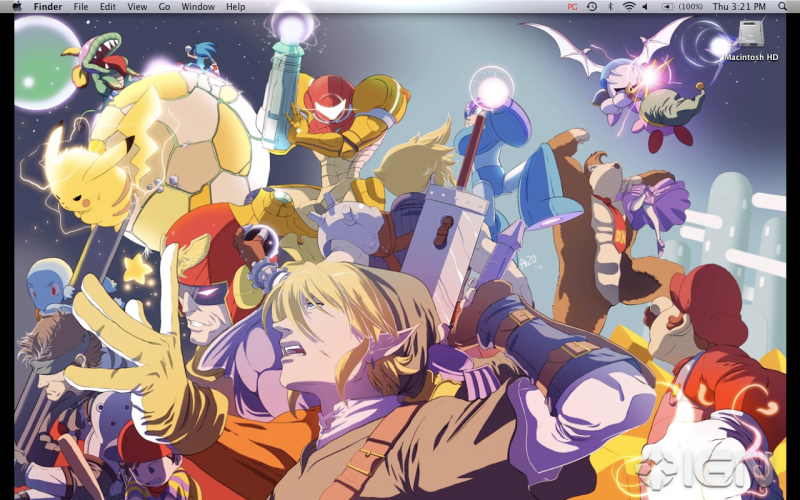Image resolution: width=800 pixels, height=500 pixels.
Task: Click the Bluetooth menu bar icon
Action: click(x=610, y=7)
